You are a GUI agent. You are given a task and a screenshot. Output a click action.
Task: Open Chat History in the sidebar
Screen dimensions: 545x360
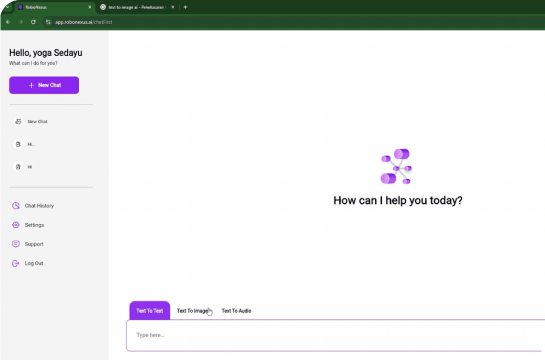[x=39, y=206]
